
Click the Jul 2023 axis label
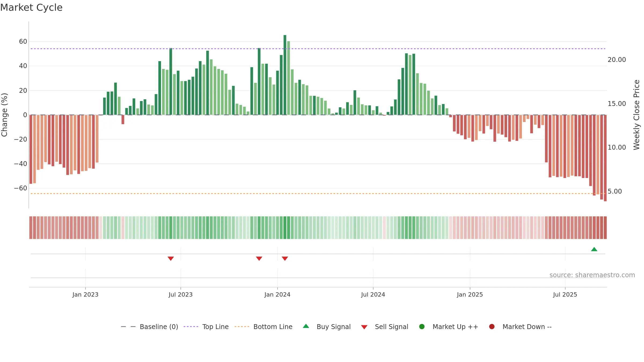pyautogui.click(x=181, y=295)
